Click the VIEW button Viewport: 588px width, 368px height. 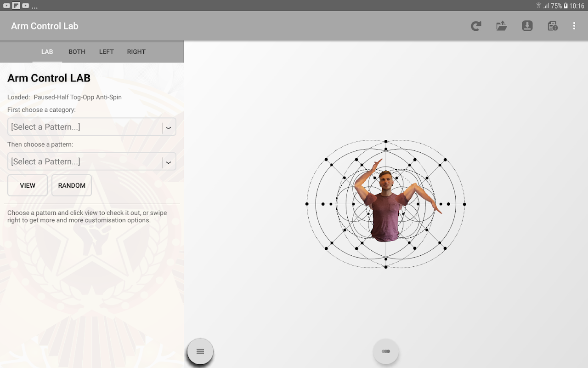point(28,185)
